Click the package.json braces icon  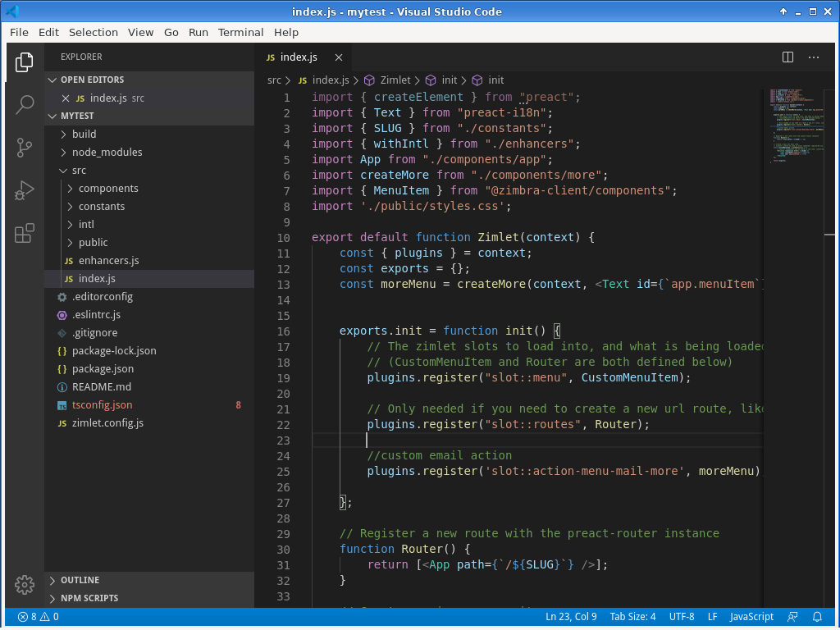[62, 369]
